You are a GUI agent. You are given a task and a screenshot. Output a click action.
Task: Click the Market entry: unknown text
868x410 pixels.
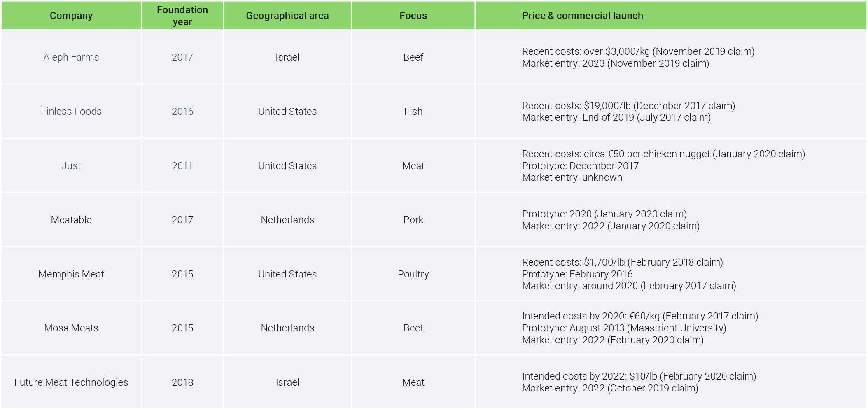pyautogui.click(x=572, y=177)
